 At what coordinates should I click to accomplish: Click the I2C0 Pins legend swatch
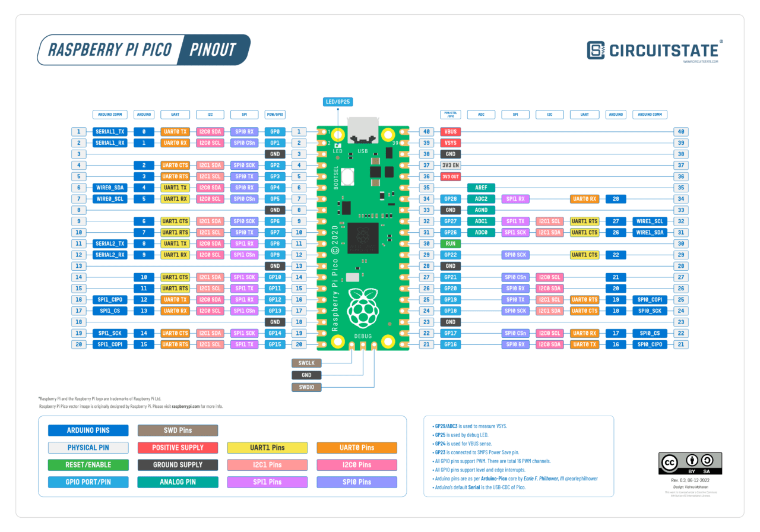(357, 465)
